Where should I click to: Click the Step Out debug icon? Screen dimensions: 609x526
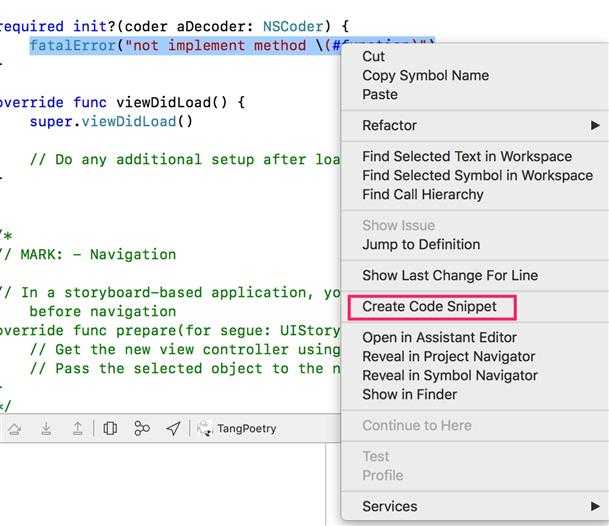pos(78,428)
